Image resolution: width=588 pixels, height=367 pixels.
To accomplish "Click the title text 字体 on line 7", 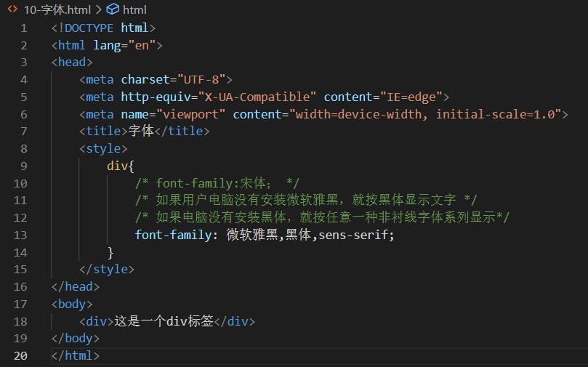I will tap(141, 132).
